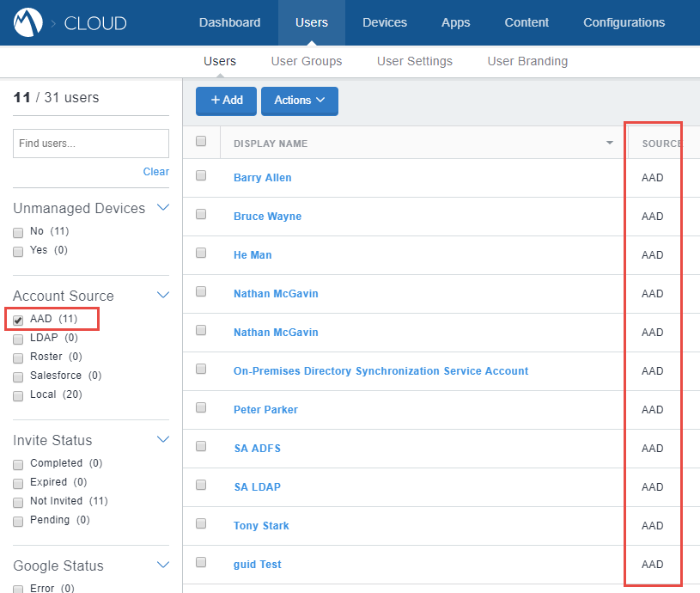Enable the No unmanaged devices filter

tap(17, 231)
